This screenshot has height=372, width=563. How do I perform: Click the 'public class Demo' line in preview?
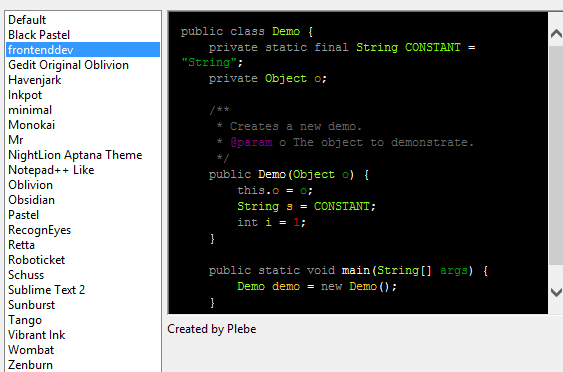point(247,32)
